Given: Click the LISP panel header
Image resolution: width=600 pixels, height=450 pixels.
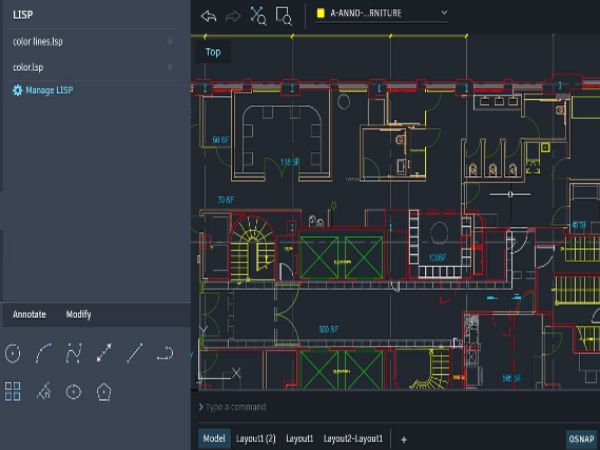Looking at the screenshot, I should point(23,15).
